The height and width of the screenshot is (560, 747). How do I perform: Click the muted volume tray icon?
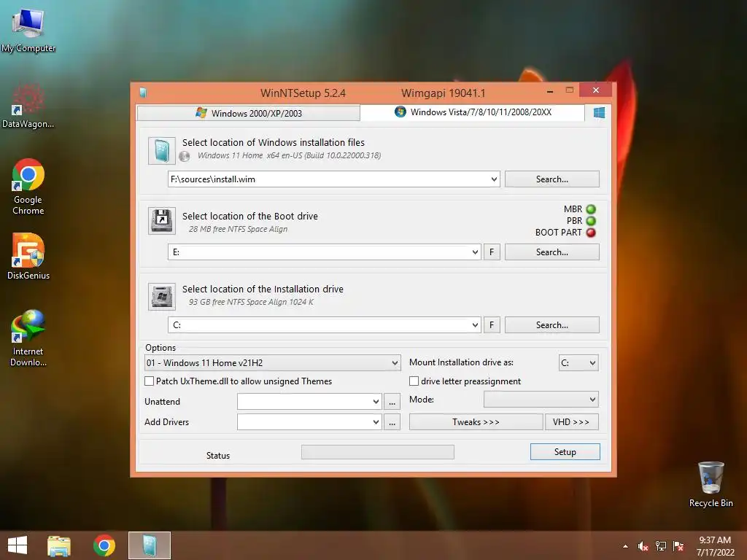[x=643, y=546]
